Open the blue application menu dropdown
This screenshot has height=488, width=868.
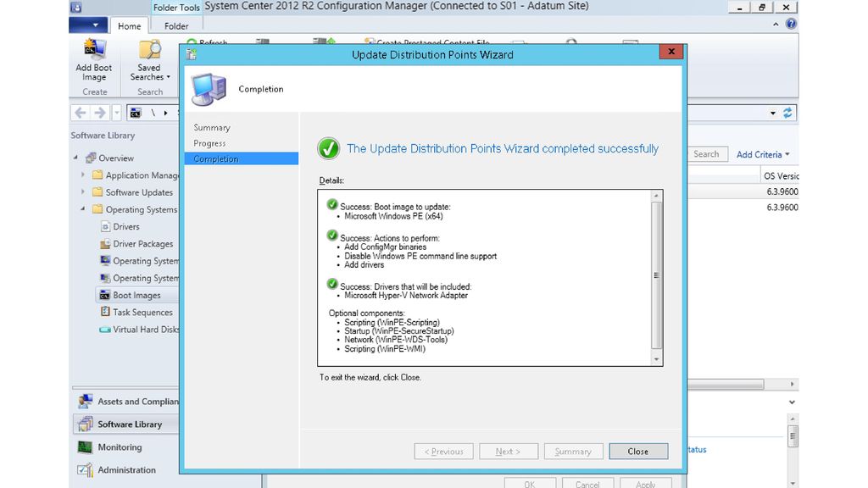coord(88,25)
